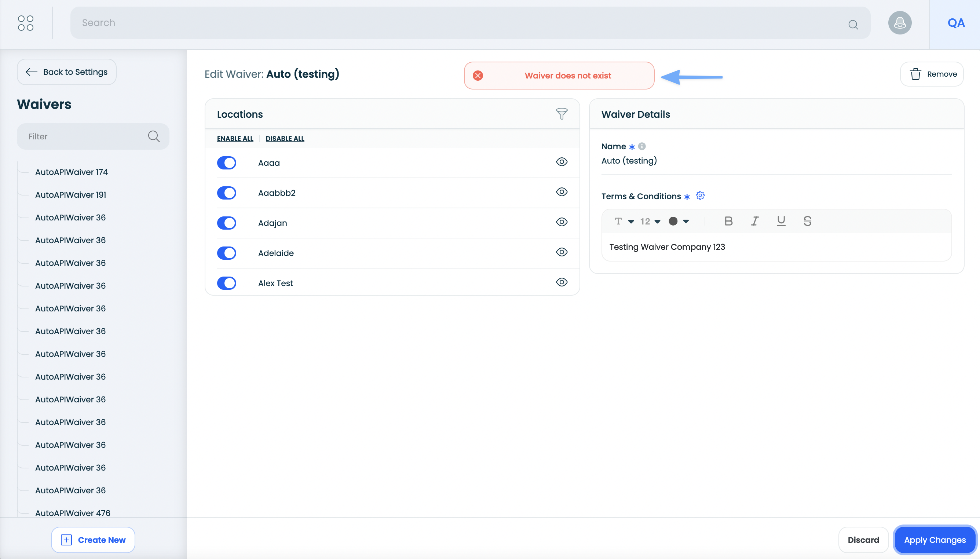
Task: Apply underline formatting in editor
Action: 781,221
